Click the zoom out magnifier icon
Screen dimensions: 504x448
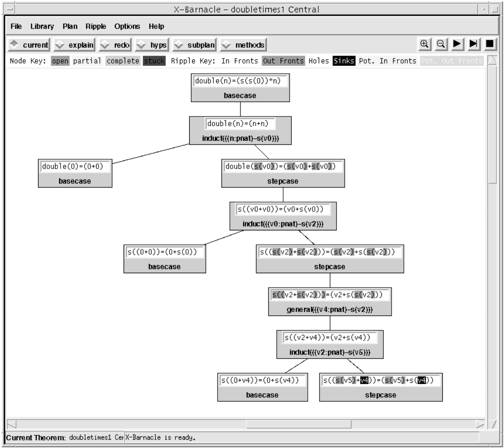coord(441,44)
